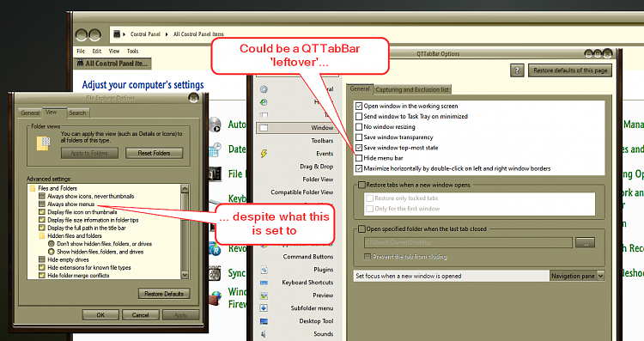Toggle Maximize horizontally by double-click checkbox
644x341 pixels.
click(x=359, y=168)
